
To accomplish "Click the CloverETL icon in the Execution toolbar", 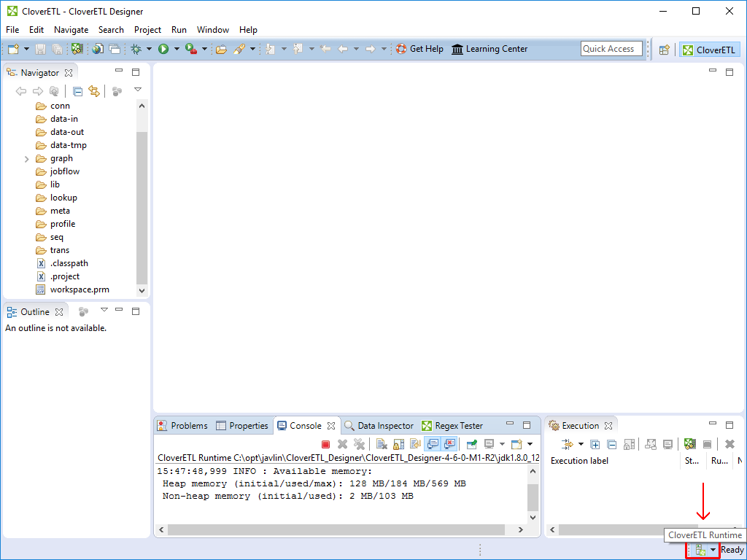I will click(689, 444).
